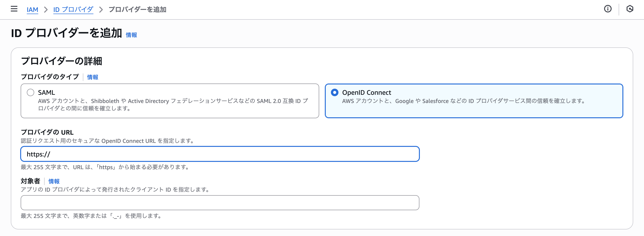Click the hexagon preferences icon top-right
Screen dimensions: 644x236
point(629,9)
